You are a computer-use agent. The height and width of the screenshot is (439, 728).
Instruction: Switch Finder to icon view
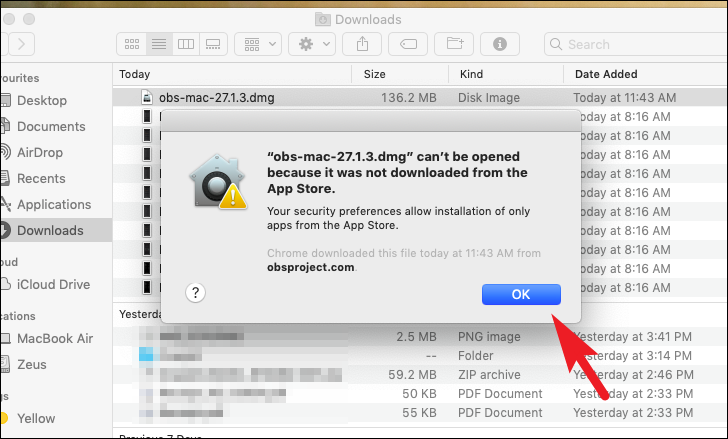click(x=132, y=44)
